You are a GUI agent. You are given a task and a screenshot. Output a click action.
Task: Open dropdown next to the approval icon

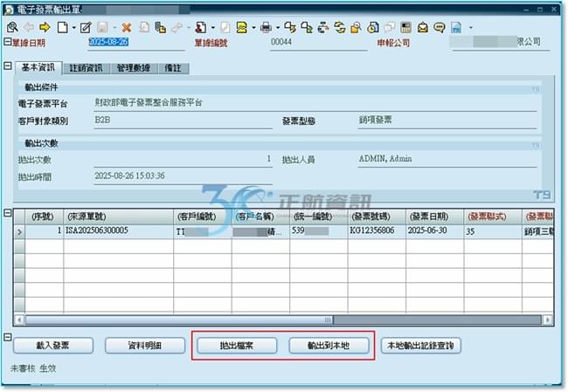click(x=212, y=28)
